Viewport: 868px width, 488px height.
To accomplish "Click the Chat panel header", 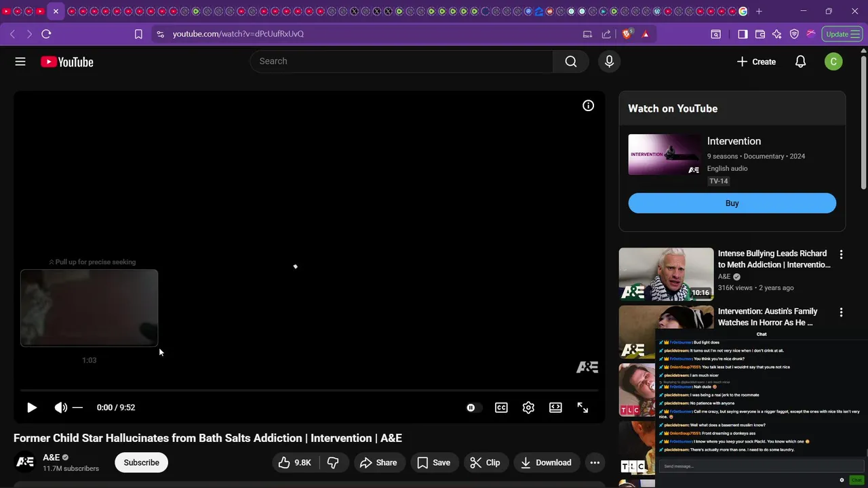I will [x=762, y=334].
